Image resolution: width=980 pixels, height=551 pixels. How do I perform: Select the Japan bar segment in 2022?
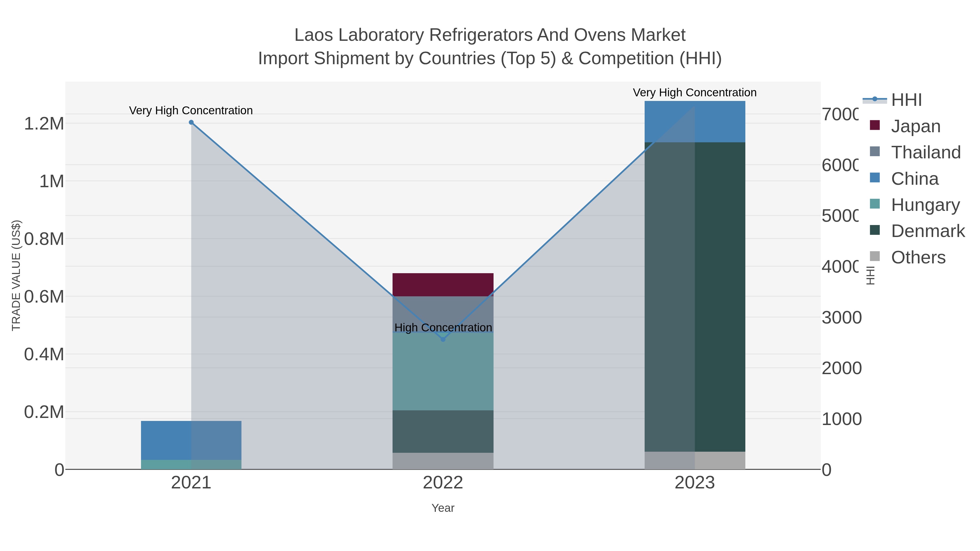click(443, 284)
